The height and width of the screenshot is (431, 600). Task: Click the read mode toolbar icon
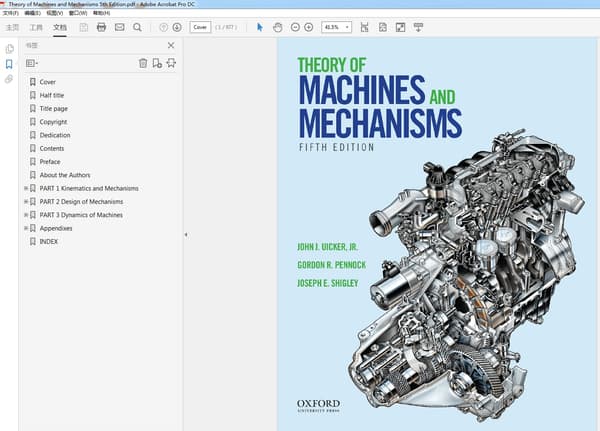click(x=418, y=27)
